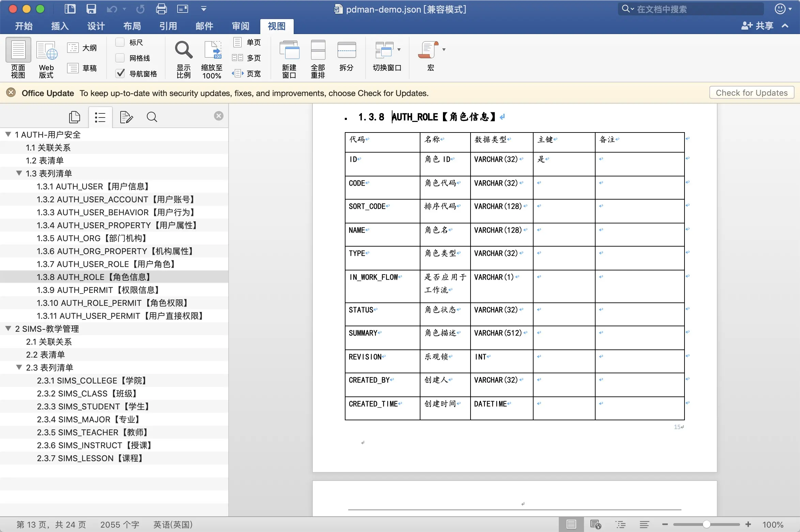Show document map headings list icon
Image resolution: width=800 pixels, height=532 pixels.
click(x=100, y=117)
